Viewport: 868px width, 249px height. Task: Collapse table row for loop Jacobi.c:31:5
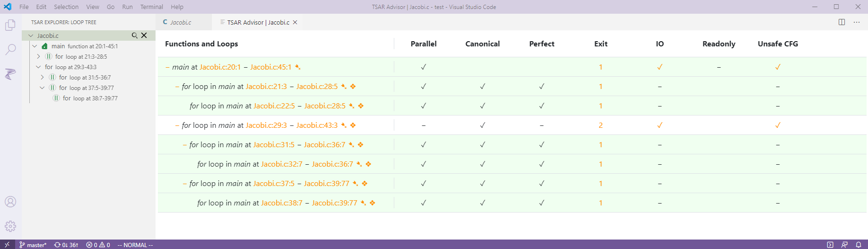point(184,145)
